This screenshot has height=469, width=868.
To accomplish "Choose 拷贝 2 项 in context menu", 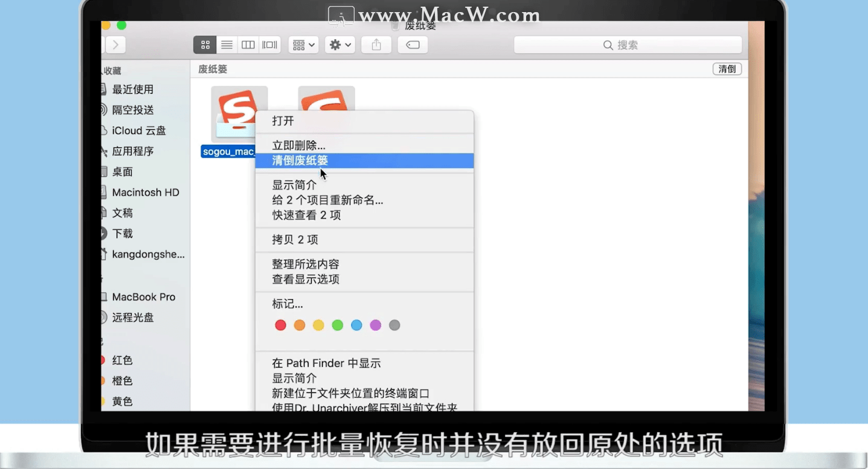I will 364,240.
